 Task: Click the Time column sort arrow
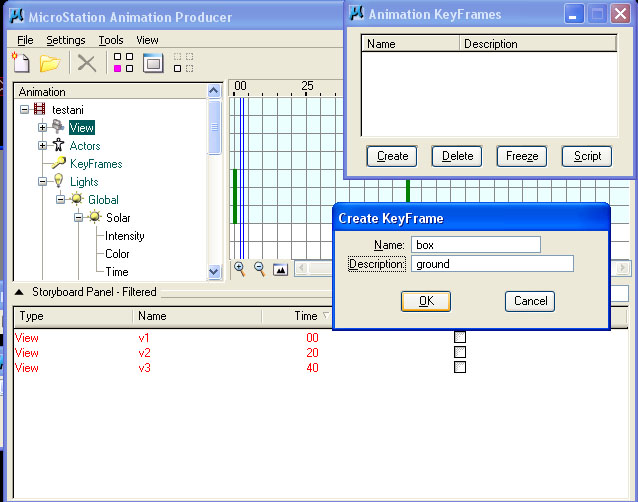point(326,315)
